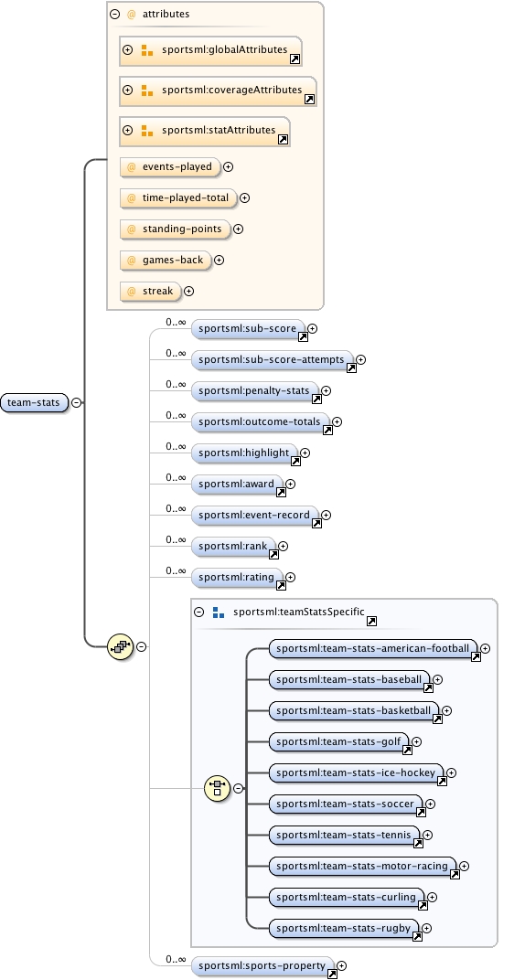Expand team-stats-soccer element
The height and width of the screenshot is (980, 514).
[x=430, y=804]
